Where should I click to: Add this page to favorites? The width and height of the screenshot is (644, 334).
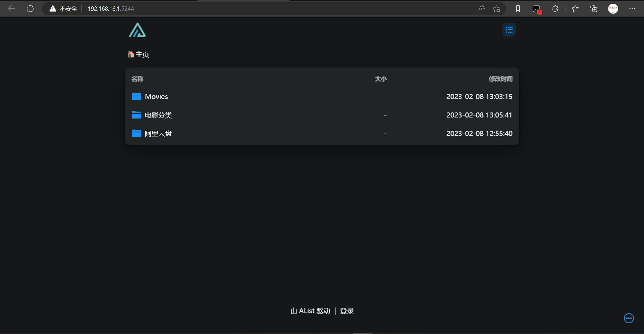click(x=496, y=9)
